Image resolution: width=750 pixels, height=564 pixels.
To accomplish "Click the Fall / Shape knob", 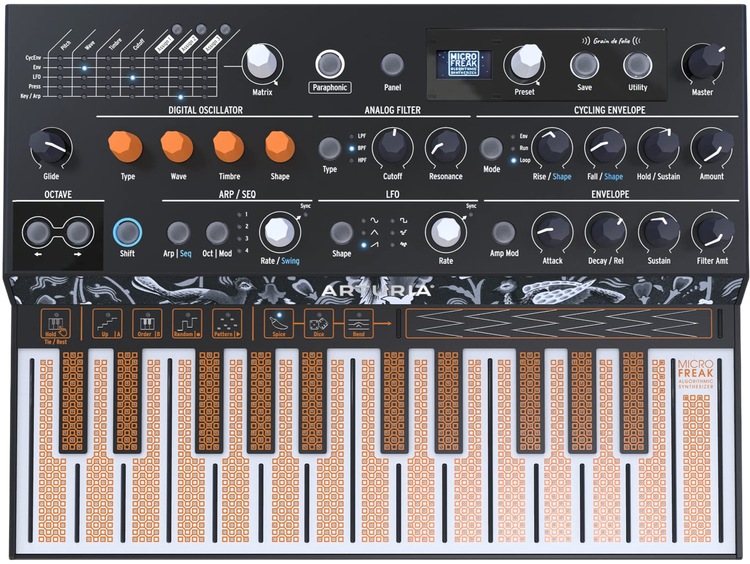I will 605,147.
